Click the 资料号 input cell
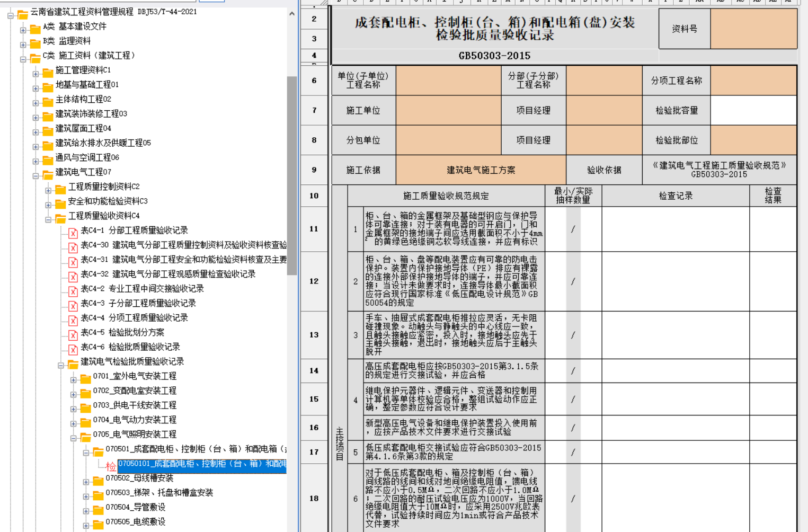808x532 pixels. click(x=753, y=29)
